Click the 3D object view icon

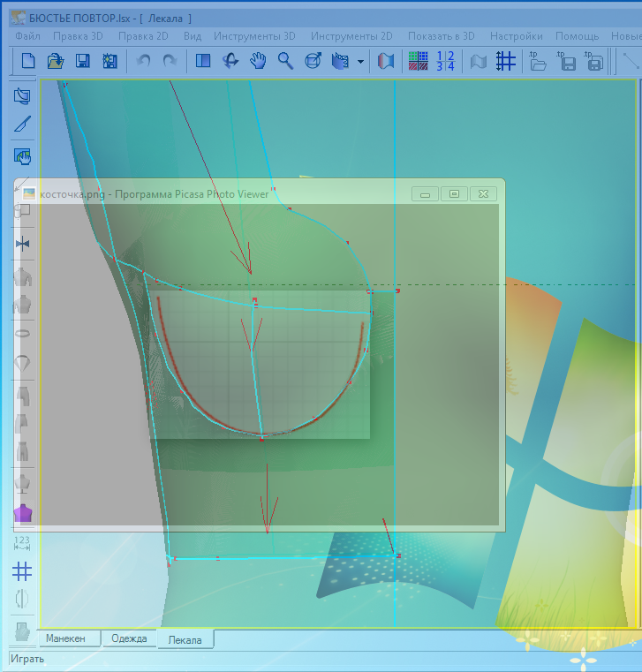coord(313,61)
